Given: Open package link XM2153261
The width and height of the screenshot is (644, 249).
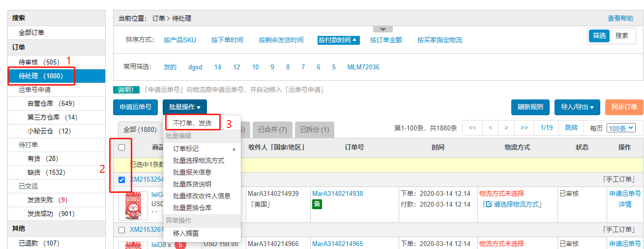Looking at the screenshot, I should click(x=146, y=229).
